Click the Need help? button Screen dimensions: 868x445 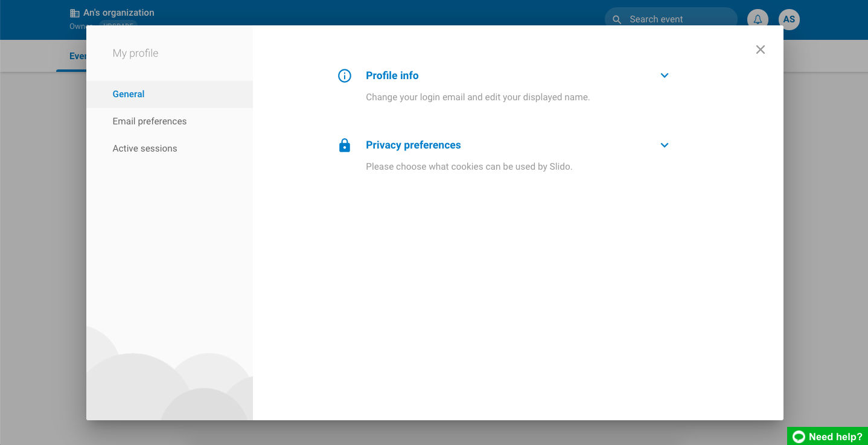pos(828,437)
